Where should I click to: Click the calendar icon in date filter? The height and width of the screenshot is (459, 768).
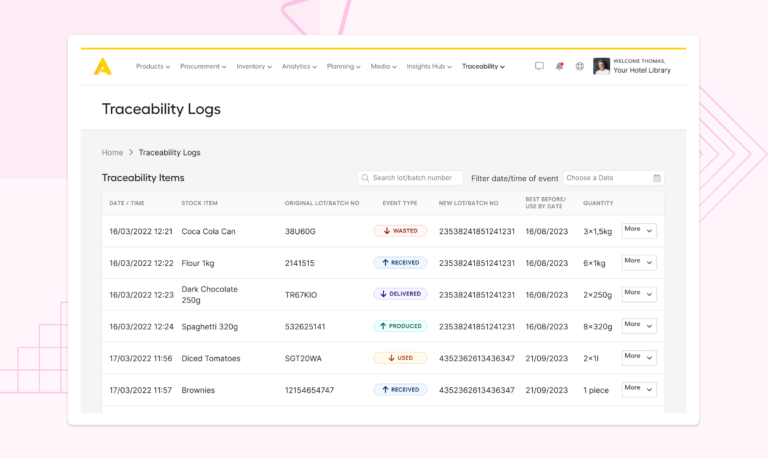coord(657,178)
